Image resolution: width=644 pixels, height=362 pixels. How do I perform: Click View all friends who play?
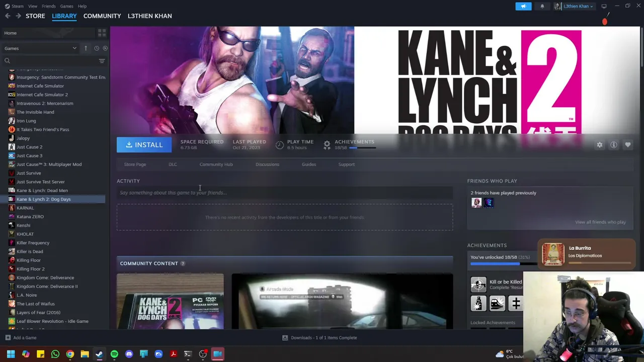600,222
